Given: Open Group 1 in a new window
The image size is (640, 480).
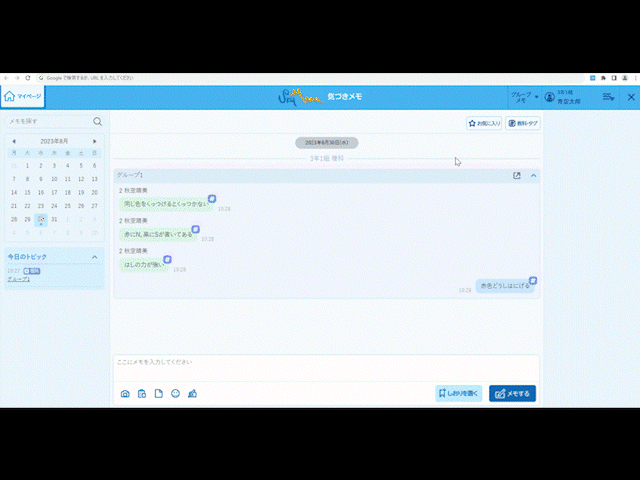Looking at the screenshot, I should pos(517,176).
